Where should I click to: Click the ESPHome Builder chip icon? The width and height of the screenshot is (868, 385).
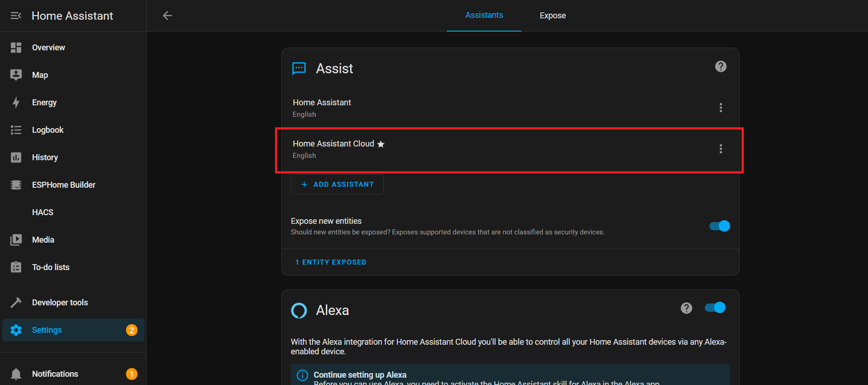tap(16, 185)
